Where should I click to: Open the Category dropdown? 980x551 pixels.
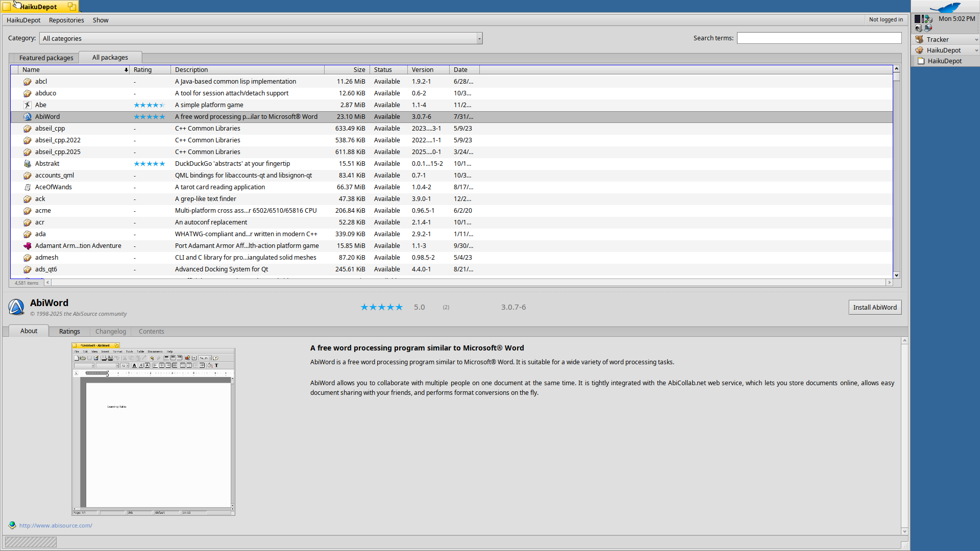coord(261,38)
